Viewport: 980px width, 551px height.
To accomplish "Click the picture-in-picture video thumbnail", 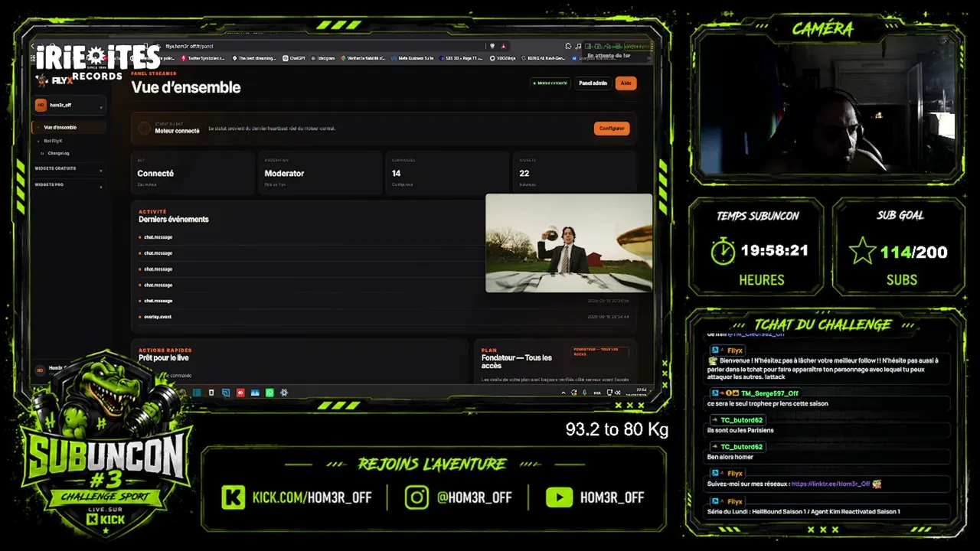I will [569, 243].
